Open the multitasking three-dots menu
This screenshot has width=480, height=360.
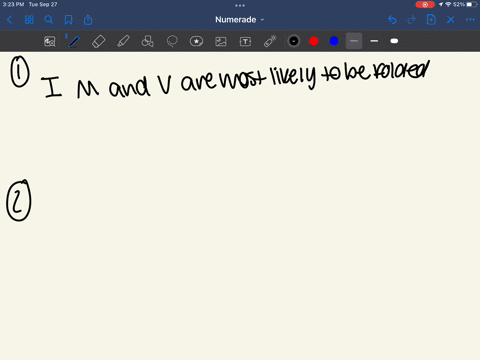(x=240, y=5)
